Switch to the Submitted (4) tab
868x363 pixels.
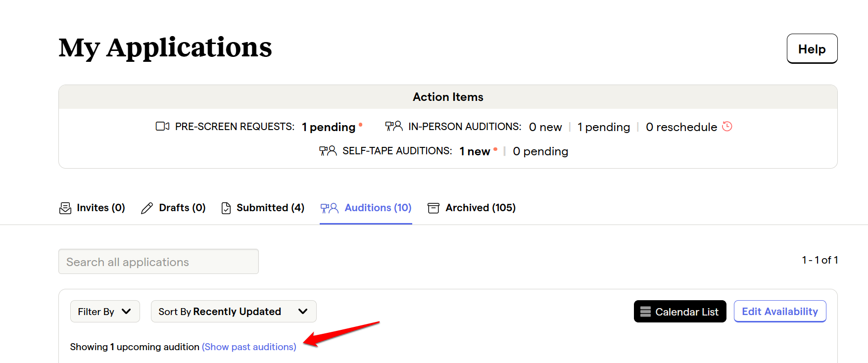point(263,208)
